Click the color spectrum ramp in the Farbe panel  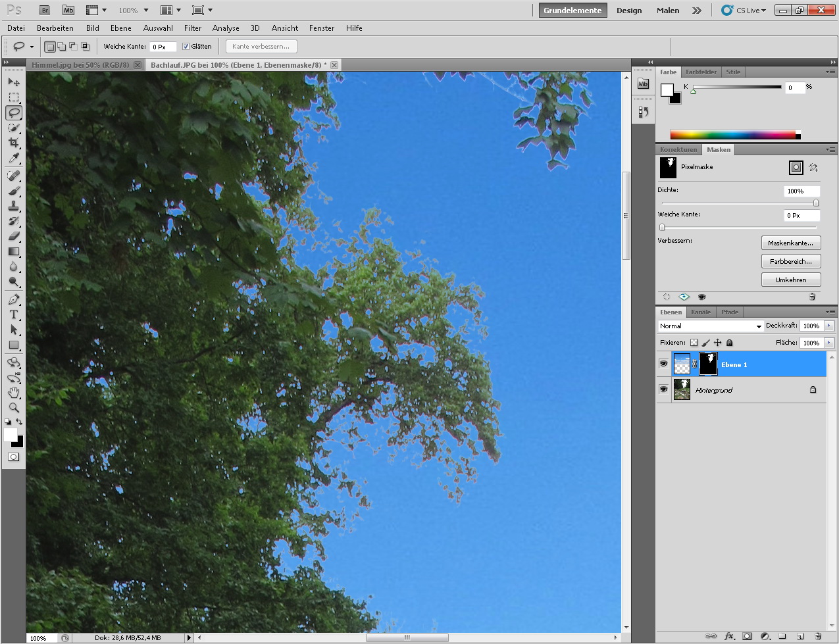(x=732, y=135)
